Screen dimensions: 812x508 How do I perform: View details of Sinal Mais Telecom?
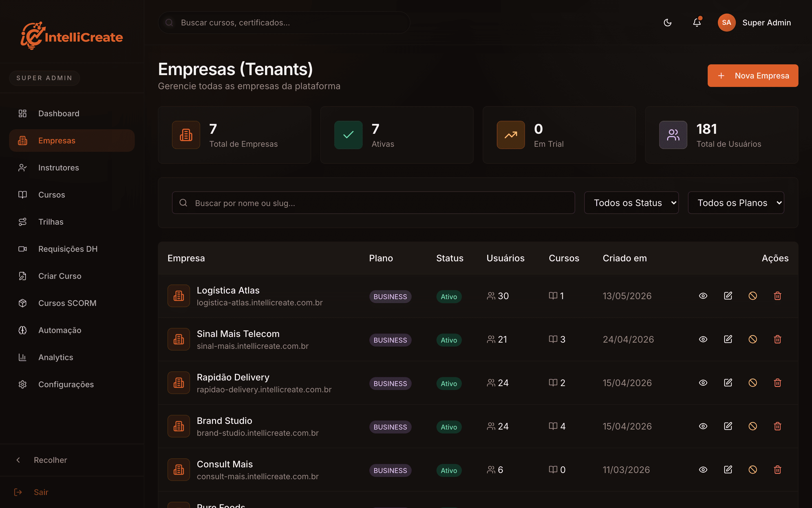[x=703, y=339]
